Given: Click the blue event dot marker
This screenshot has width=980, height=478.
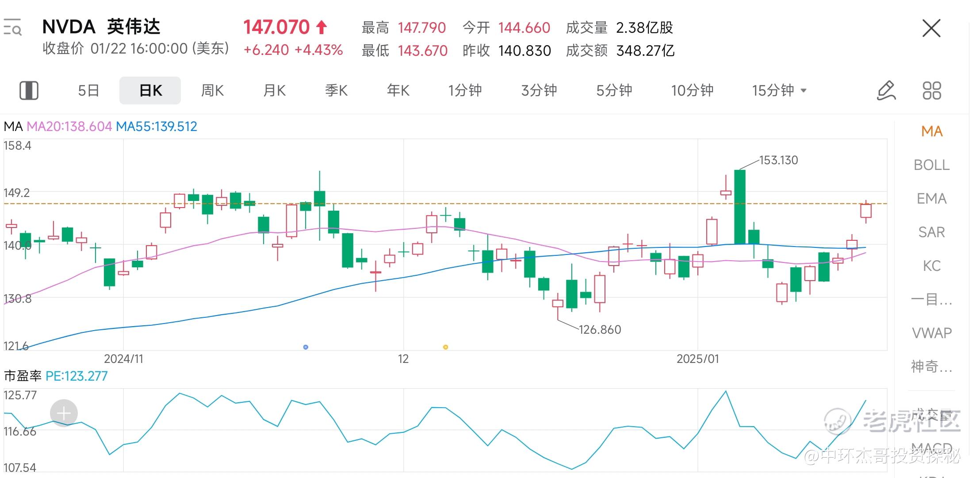Looking at the screenshot, I should coord(306,347).
